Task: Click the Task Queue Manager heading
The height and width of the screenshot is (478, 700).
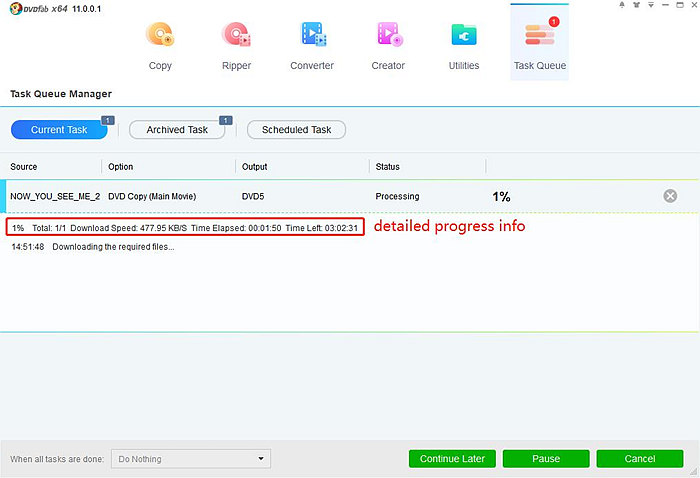Action: point(61,94)
